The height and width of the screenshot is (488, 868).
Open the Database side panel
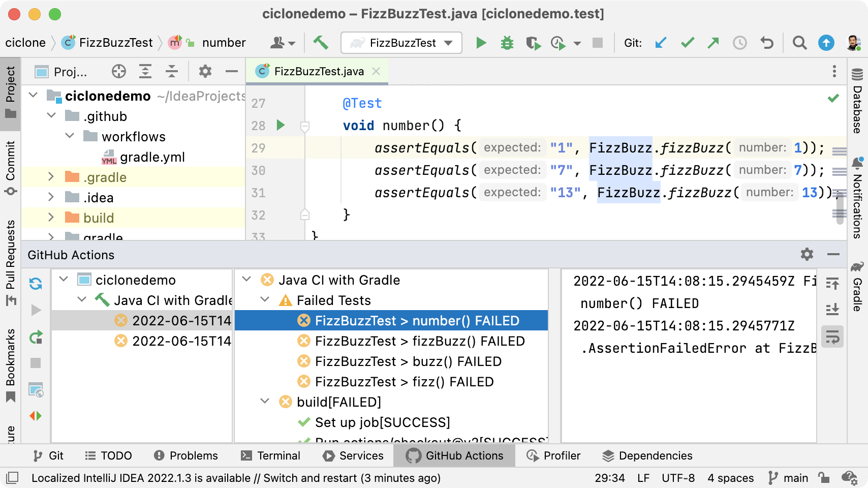pos(857,101)
